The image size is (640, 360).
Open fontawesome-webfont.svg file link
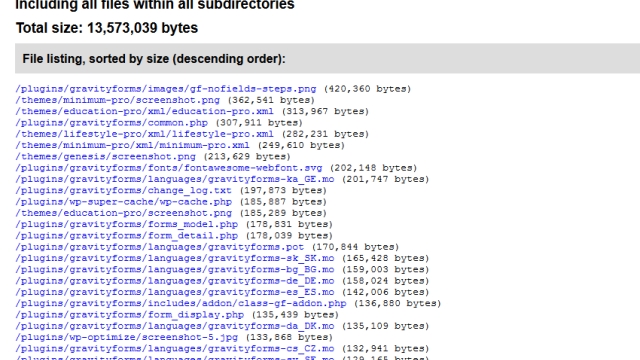(x=169, y=168)
